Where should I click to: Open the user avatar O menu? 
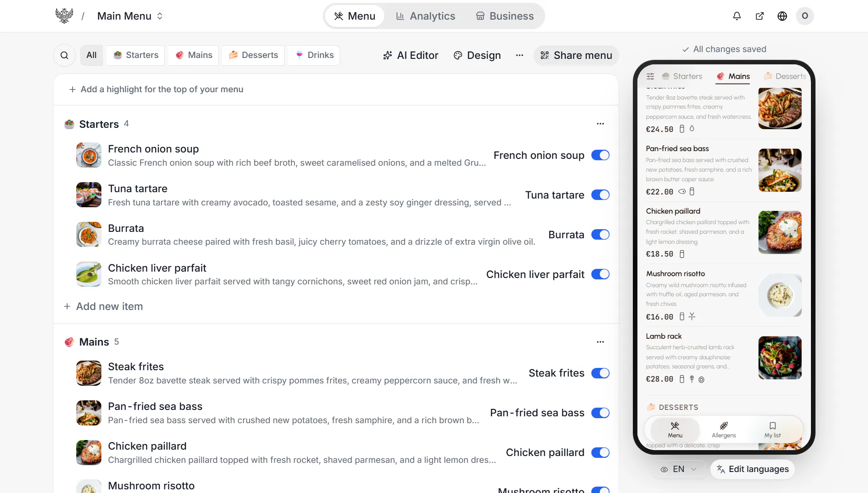point(805,16)
